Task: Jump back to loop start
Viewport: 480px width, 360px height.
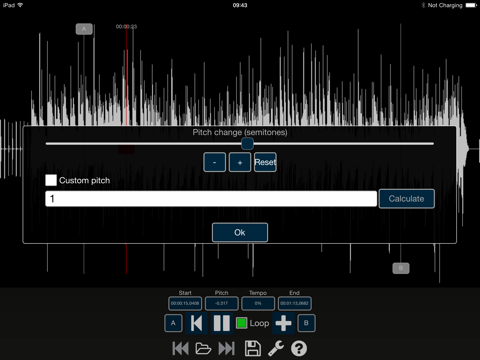Action: pyautogui.click(x=196, y=323)
